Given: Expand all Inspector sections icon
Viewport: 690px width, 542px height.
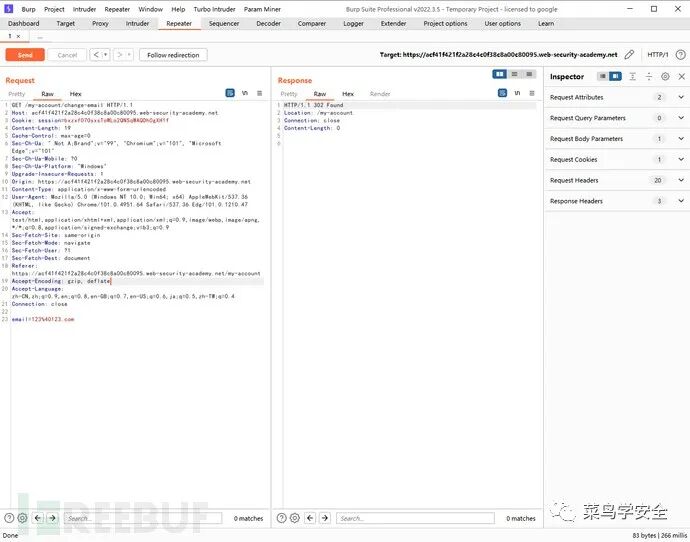Looking at the screenshot, I should pos(632,77).
